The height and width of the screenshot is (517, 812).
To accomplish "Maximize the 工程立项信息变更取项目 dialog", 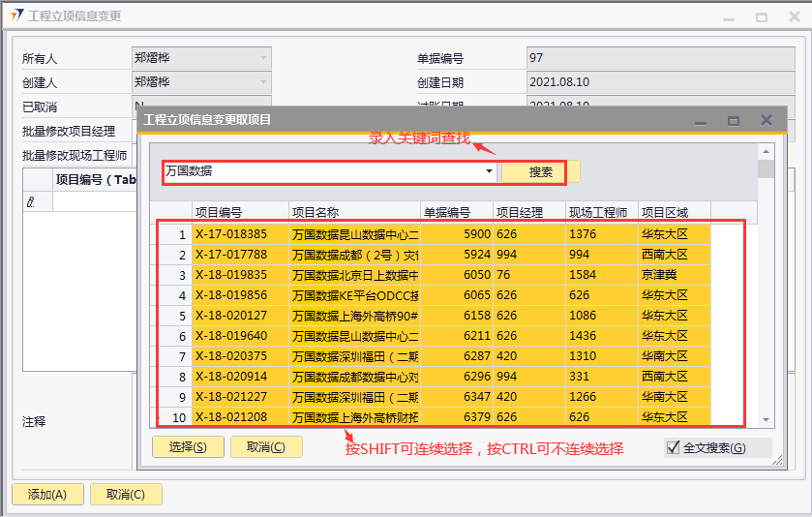I will click(734, 120).
